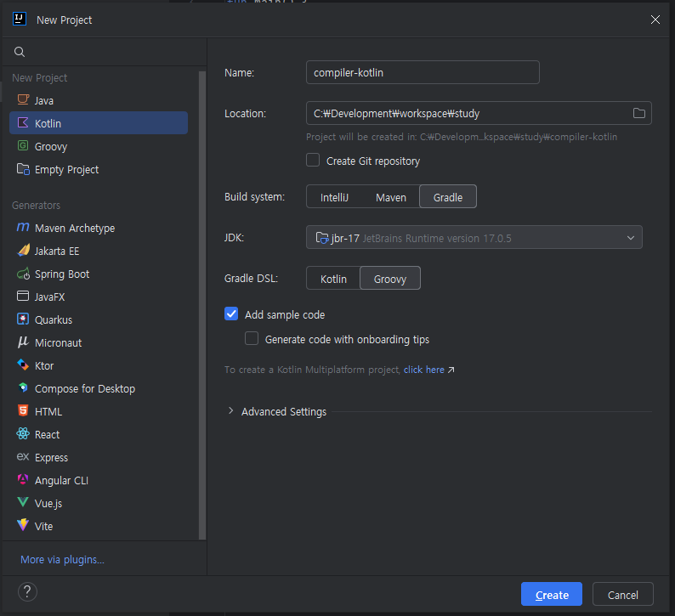675x616 pixels.
Task: Choose HTML generator label
Action: (x=48, y=412)
